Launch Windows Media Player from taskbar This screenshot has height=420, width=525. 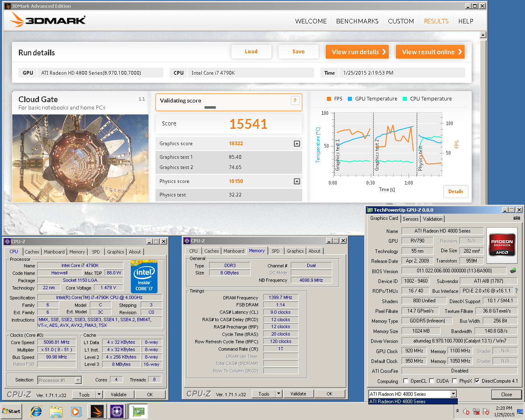76,411
